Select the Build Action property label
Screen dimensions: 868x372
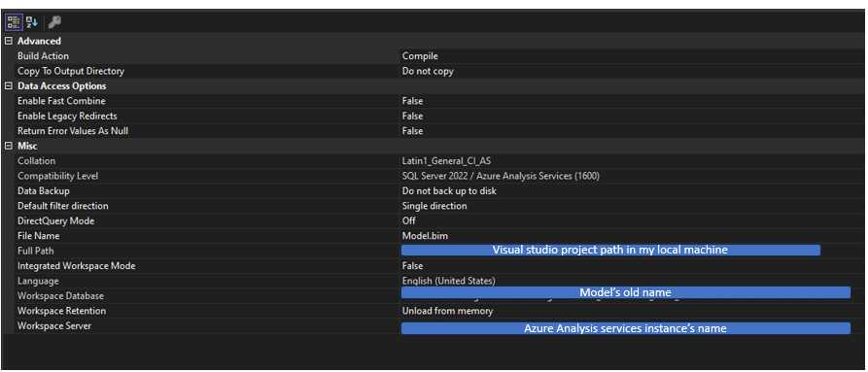coord(43,55)
